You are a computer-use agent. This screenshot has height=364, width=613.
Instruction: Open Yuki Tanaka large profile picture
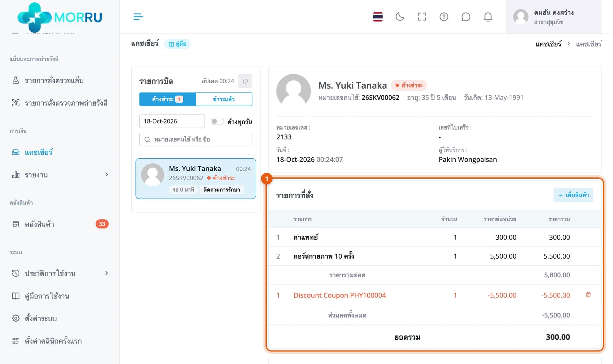(293, 91)
